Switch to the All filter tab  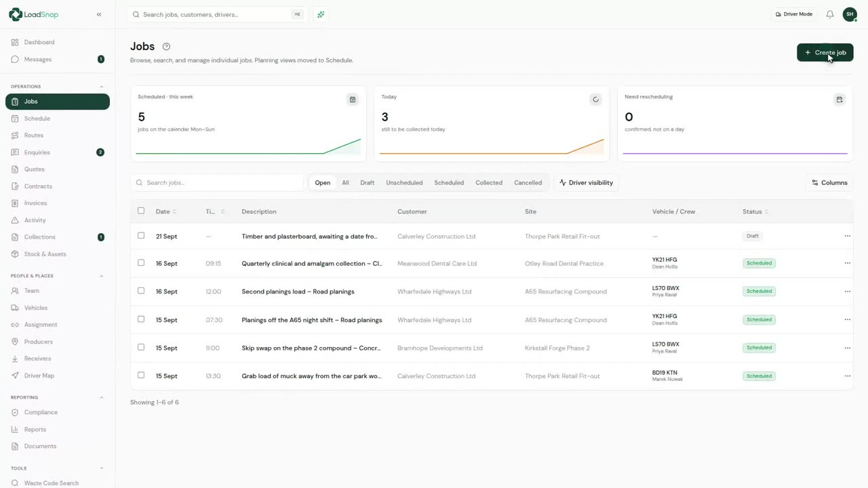click(345, 183)
